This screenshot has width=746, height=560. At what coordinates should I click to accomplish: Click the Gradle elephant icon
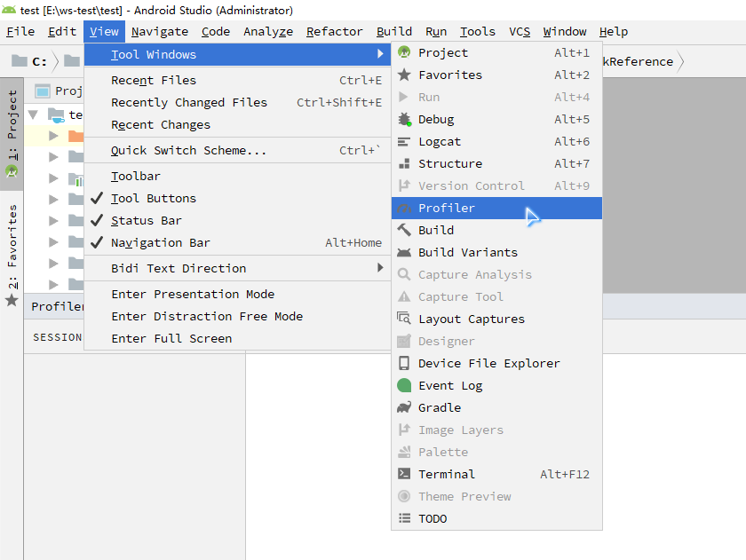pyautogui.click(x=404, y=407)
